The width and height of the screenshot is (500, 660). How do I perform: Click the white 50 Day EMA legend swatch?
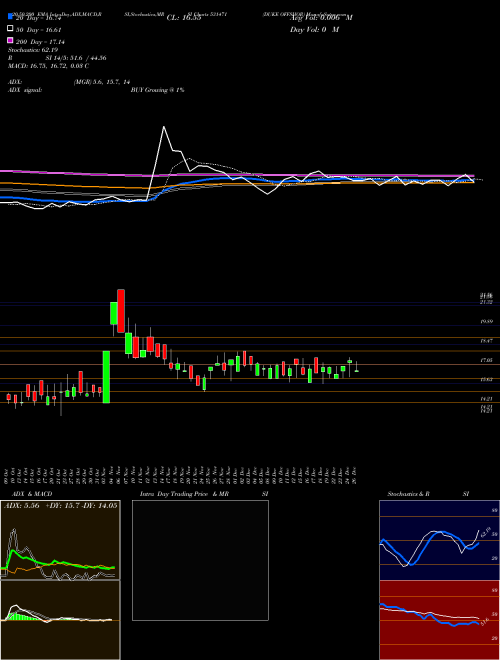(11, 29)
